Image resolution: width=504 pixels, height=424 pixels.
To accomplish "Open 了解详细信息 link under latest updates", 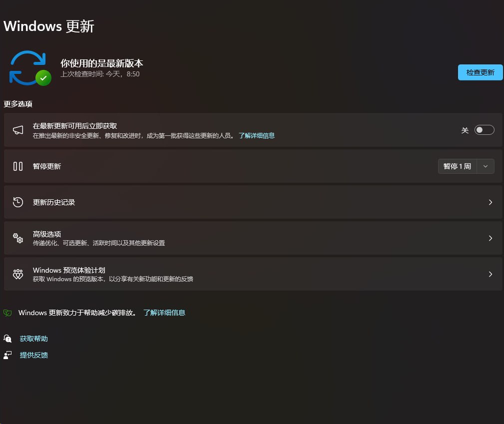I will [256, 135].
